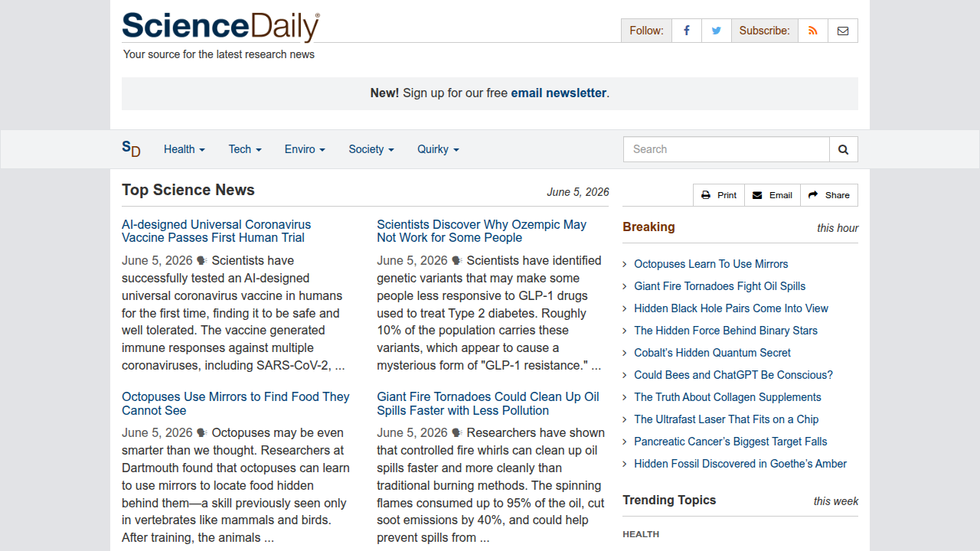Open Hidden Fossil Discovered in Goethe's Amber

pos(740,464)
